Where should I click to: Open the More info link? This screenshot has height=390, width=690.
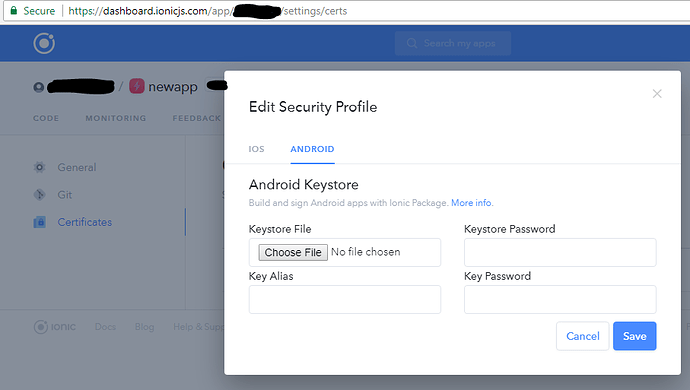pyautogui.click(x=472, y=203)
